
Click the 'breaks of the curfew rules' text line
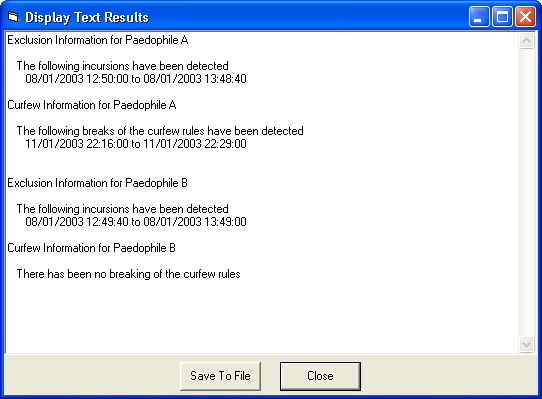[x=160, y=131]
